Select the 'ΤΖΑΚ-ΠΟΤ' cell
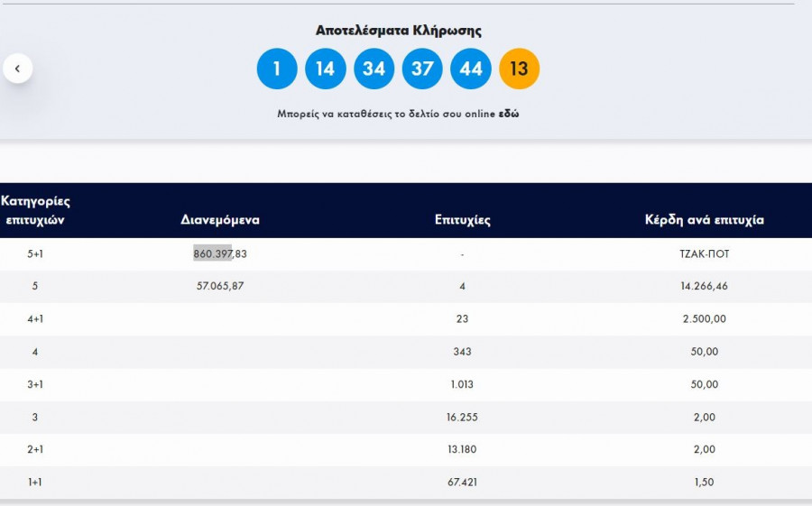812x506 pixels. point(704,254)
